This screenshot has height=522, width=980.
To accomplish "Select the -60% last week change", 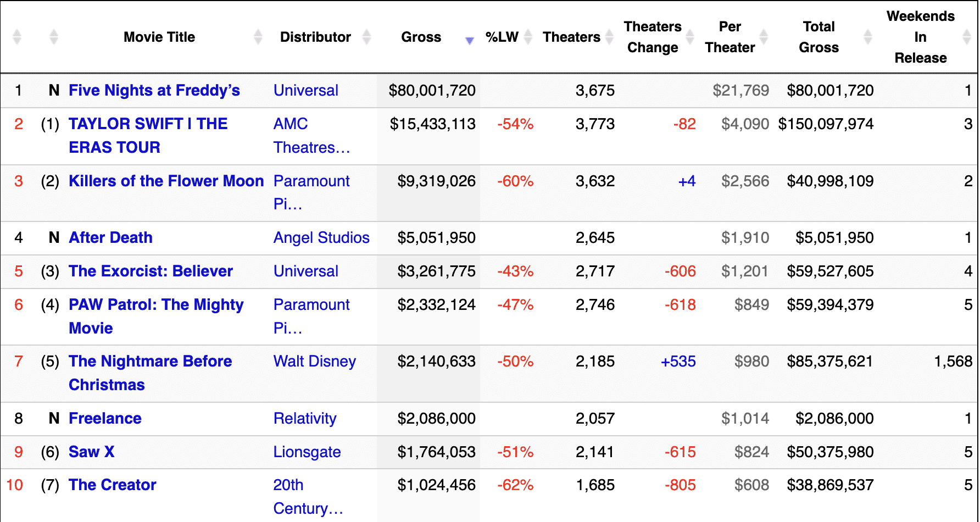I will click(515, 181).
